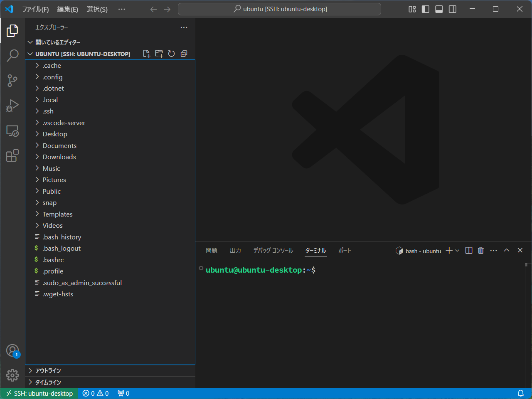The image size is (532, 399).
Task: Open the .bash_logout file
Action: point(110,249)
